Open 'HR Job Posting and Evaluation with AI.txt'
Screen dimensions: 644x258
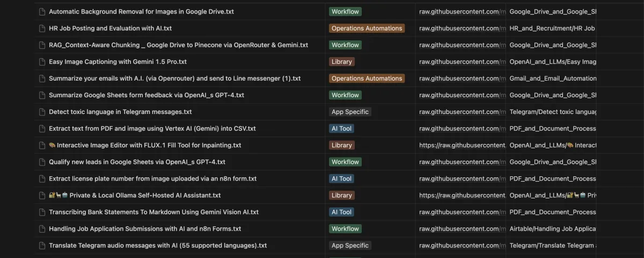[110, 28]
